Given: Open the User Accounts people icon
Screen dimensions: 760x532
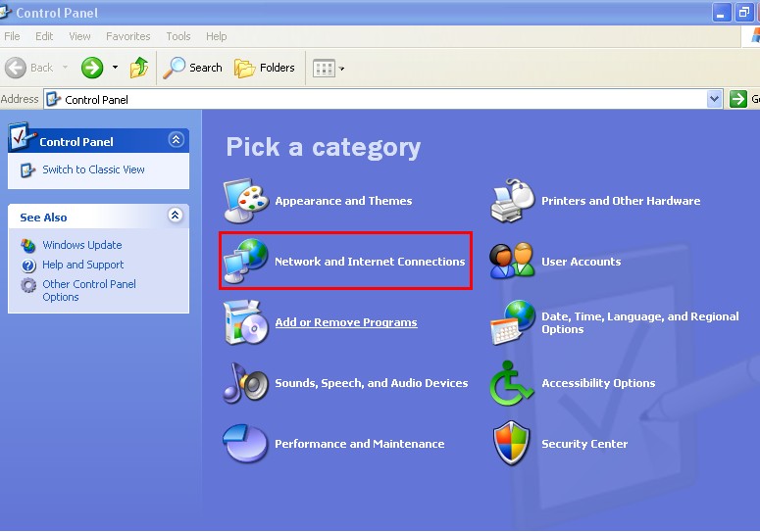Looking at the screenshot, I should (x=512, y=261).
